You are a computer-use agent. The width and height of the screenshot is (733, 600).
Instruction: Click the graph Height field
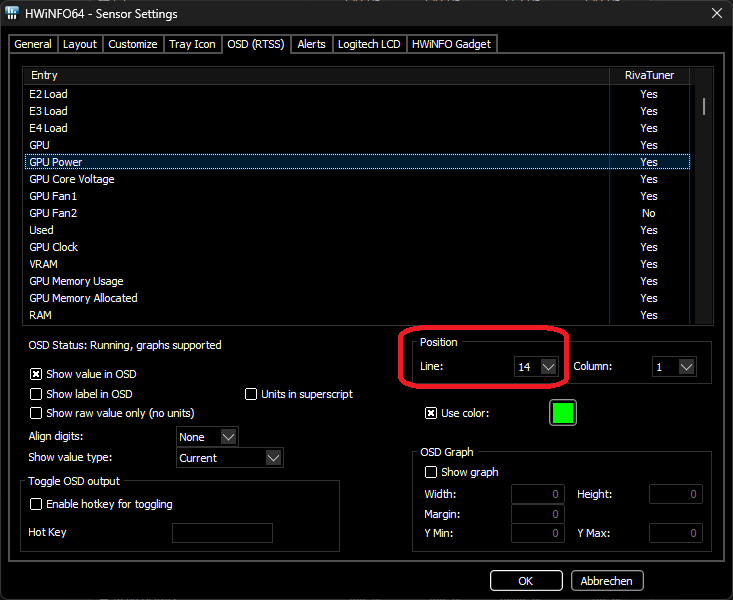676,494
